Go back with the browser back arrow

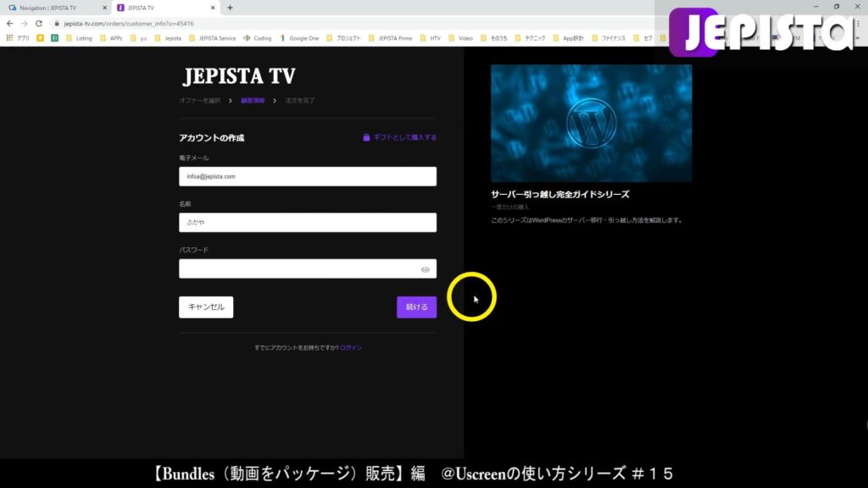click(9, 24)
